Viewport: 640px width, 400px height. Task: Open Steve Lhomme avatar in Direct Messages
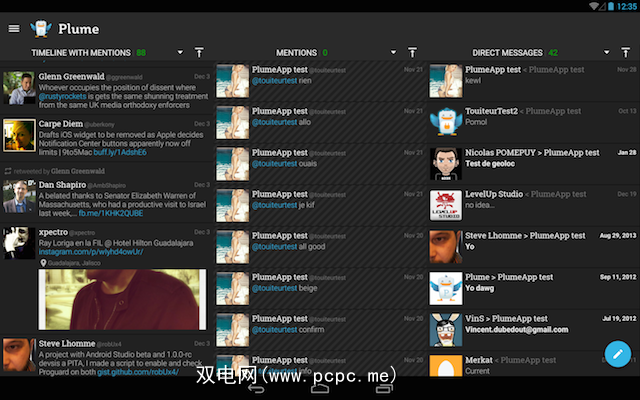pyautogui.click(x=446, y=247)
